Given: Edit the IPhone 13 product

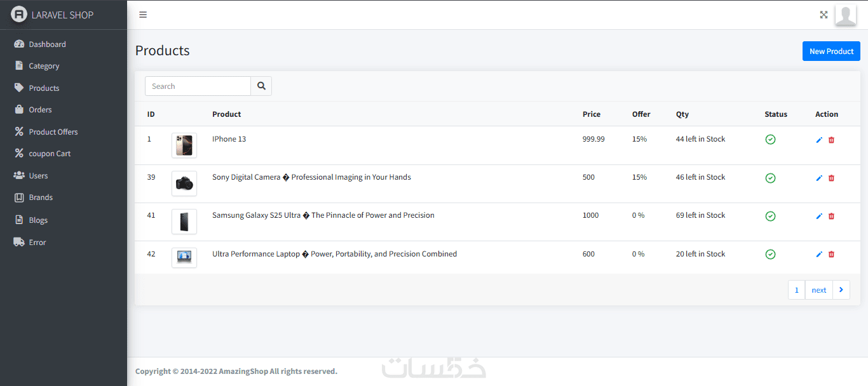Looking at the screenshot, I should 819,140.
